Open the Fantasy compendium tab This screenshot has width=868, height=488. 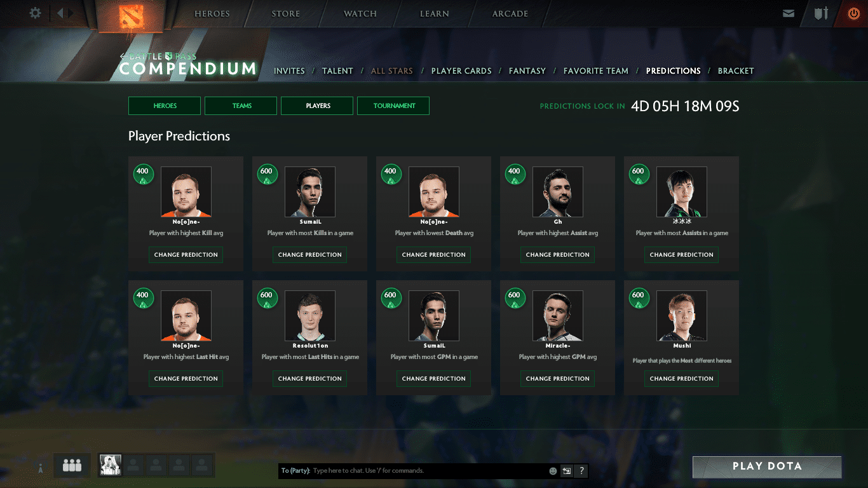click(x=527, y=71)
